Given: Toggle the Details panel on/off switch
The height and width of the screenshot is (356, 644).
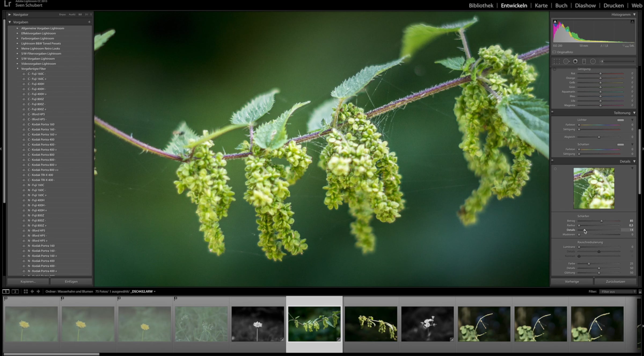Looking at the screenshot, I should point(552,161).
